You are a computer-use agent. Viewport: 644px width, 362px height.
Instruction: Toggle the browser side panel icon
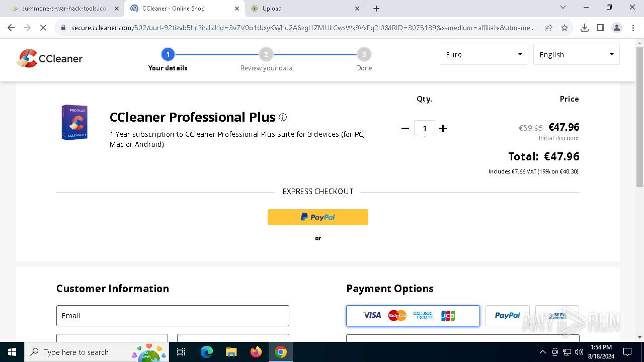[x=601, y=28]
